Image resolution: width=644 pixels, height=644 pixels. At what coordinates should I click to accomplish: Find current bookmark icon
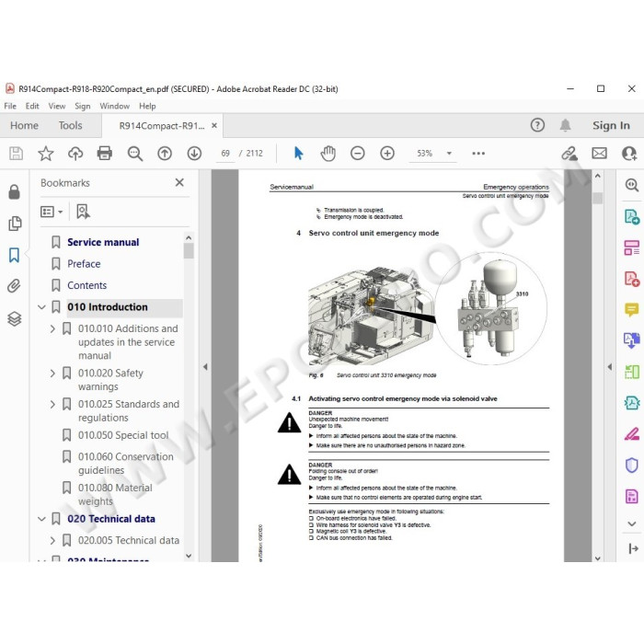83,212
